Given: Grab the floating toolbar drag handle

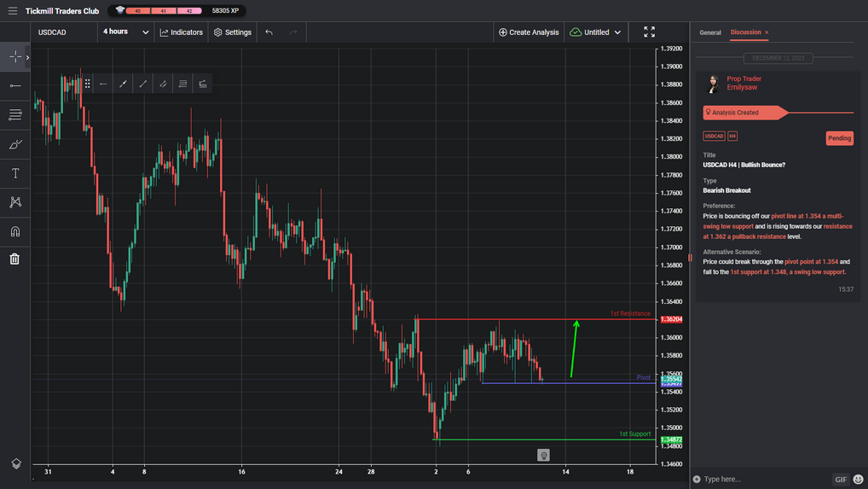Looking at the screenshot, I should point(88,84).
